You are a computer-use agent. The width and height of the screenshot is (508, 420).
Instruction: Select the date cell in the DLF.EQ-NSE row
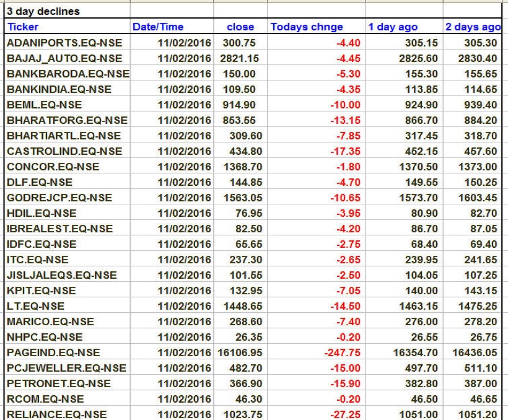(184, 182)
